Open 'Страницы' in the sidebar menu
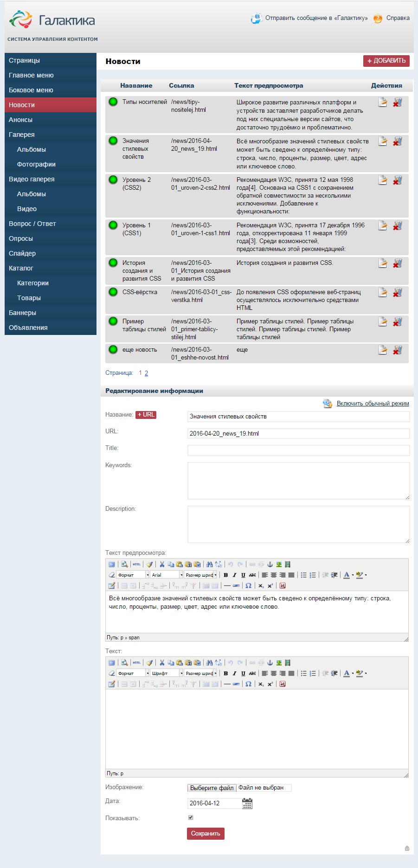The image size is (418, 868). pos(51,60)
